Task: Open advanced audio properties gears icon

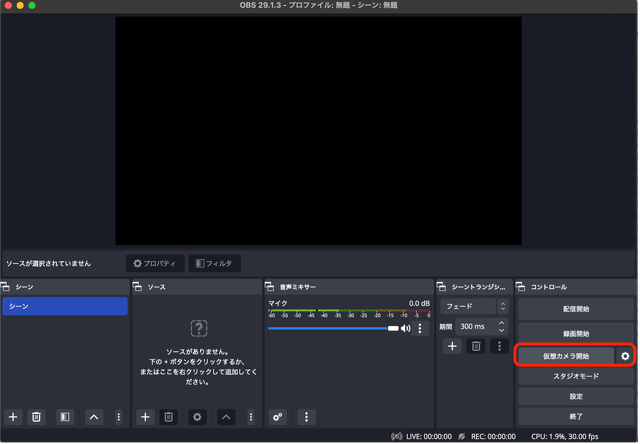Action: coord(278,417)
